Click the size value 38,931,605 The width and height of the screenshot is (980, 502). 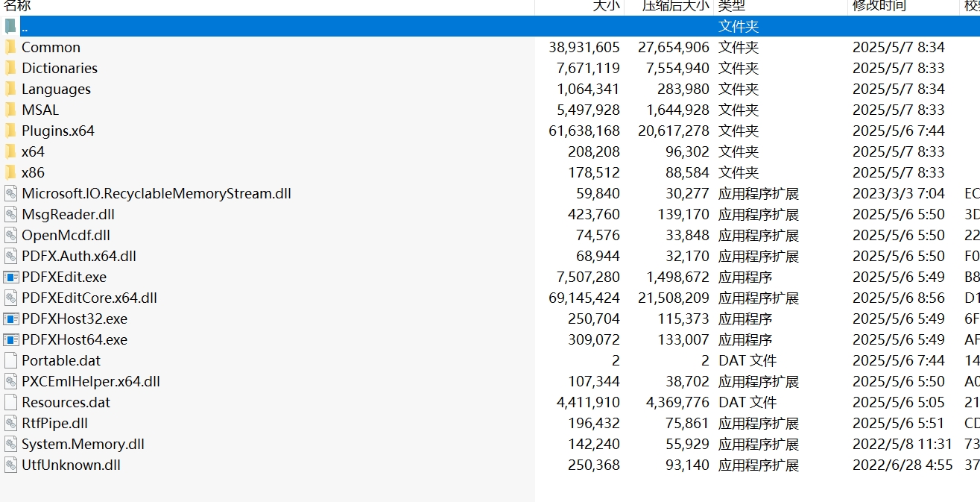click(x=584, y=47)
